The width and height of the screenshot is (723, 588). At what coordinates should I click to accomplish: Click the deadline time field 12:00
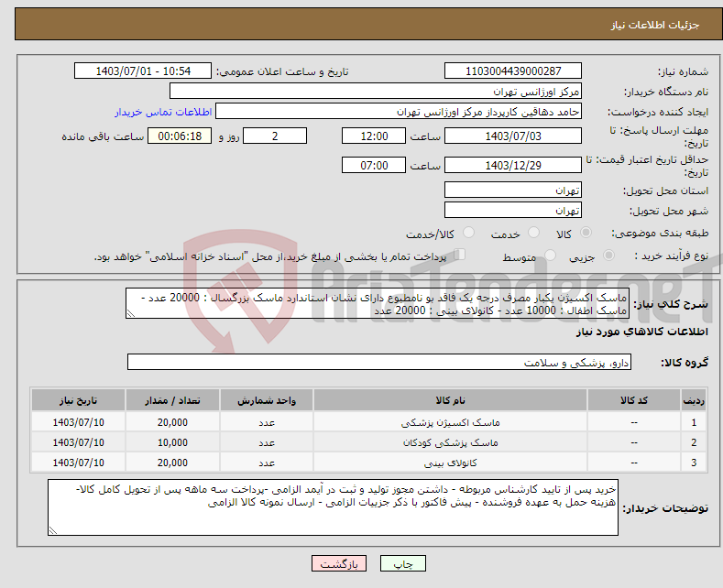tap(374, 136)
